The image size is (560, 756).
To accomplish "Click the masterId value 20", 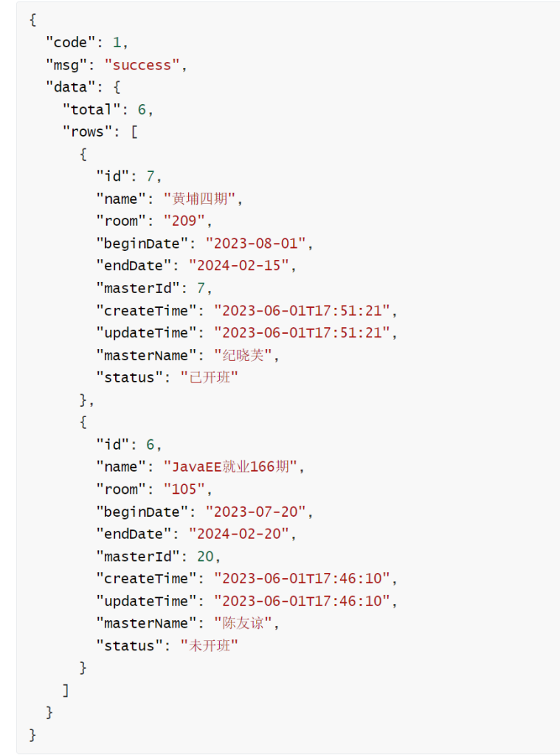I will 205,556.
